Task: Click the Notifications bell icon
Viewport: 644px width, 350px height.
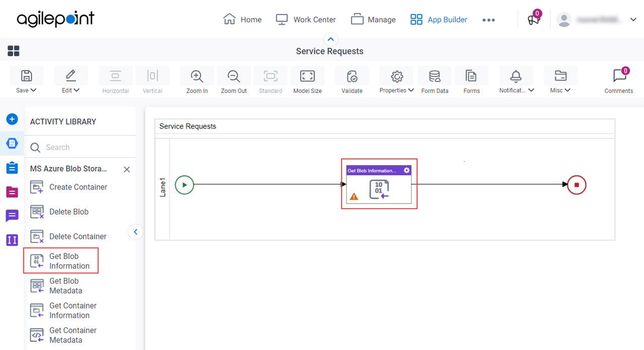Action: point(516,76)
